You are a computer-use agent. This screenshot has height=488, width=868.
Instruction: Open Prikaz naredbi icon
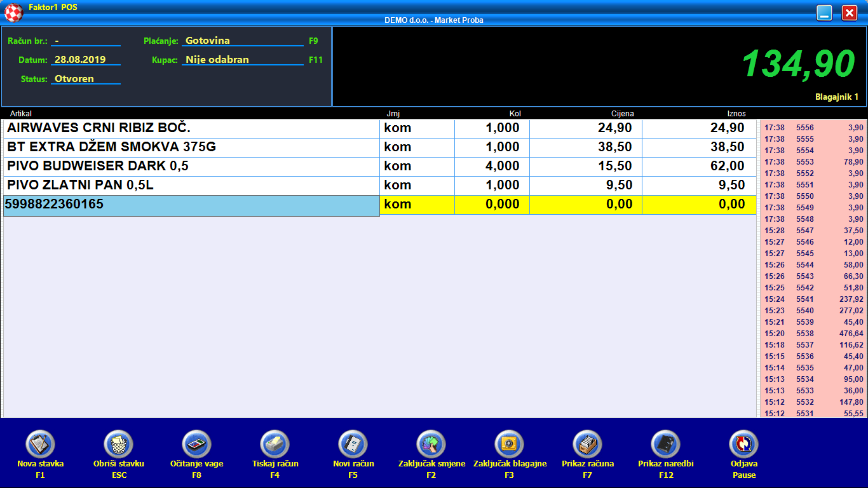[666, 444]
